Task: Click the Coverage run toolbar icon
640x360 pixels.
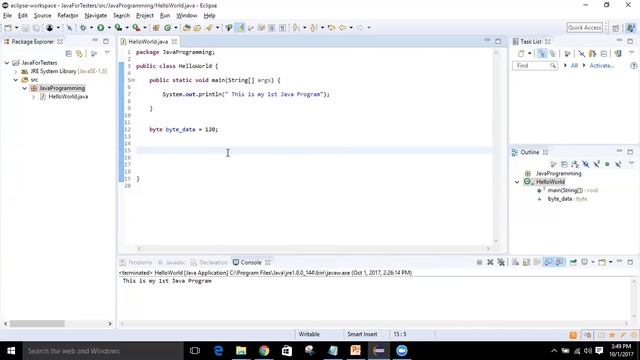Action: click(118, 28)
